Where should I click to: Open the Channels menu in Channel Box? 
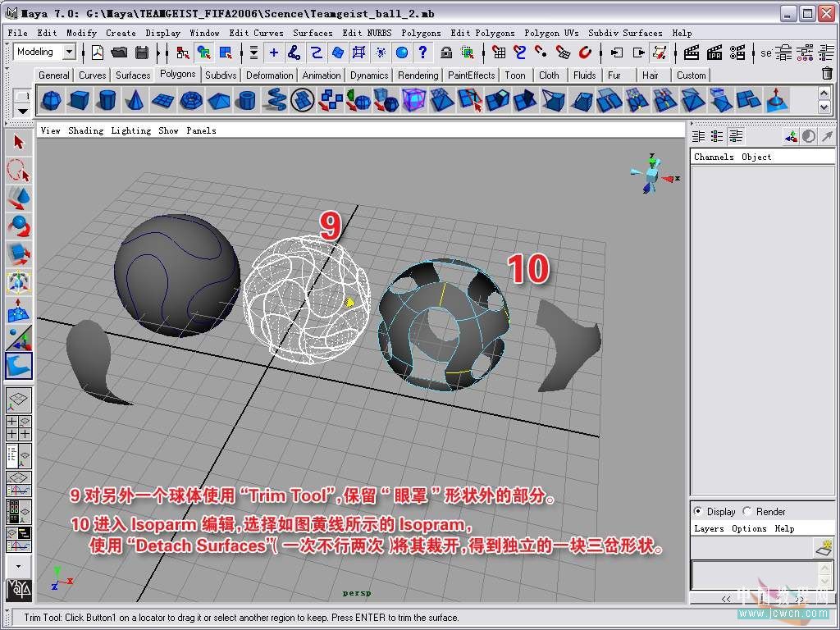click(714, 157)
